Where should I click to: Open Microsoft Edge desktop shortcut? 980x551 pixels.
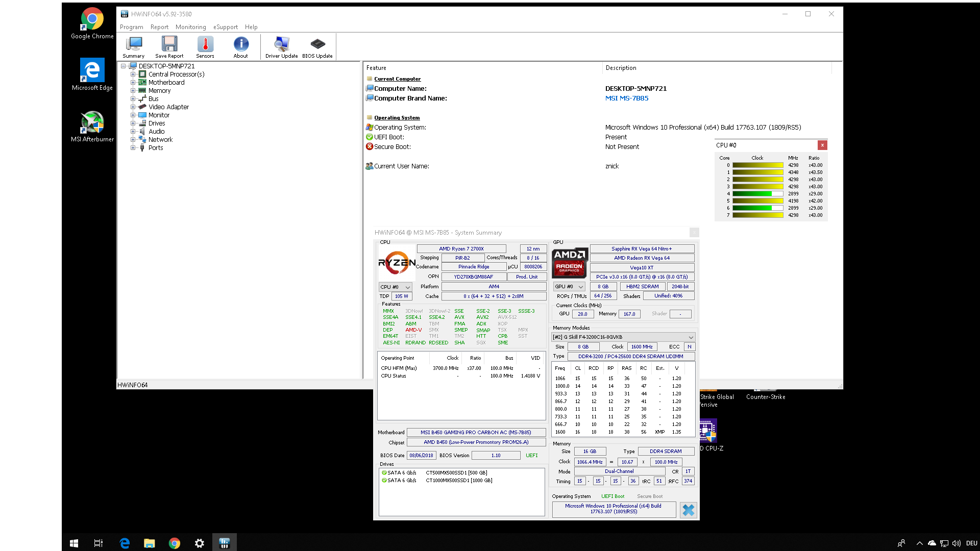point(92,74)
